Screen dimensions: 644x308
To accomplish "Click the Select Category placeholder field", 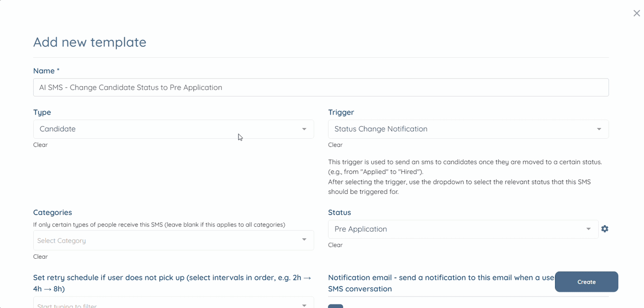I will [x=174, y=240].
